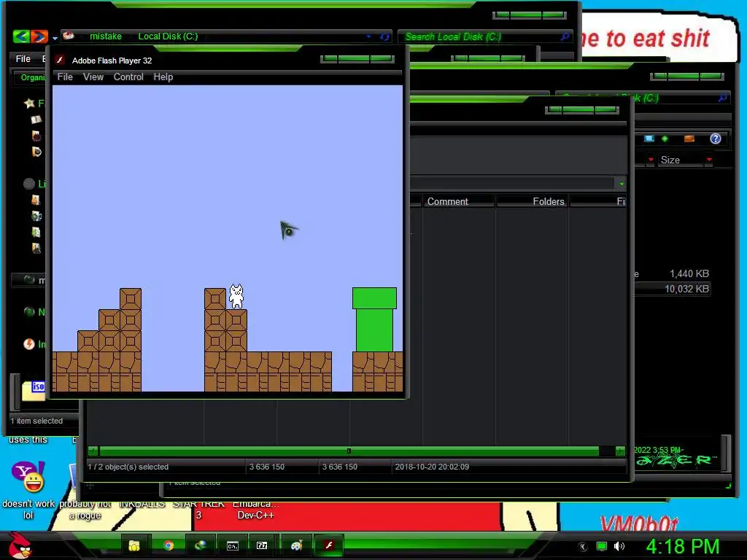The height and width of the screenshot is (560, 747).
Task: Click the Angry Birds Start button
Action: [x=20, y=545]
